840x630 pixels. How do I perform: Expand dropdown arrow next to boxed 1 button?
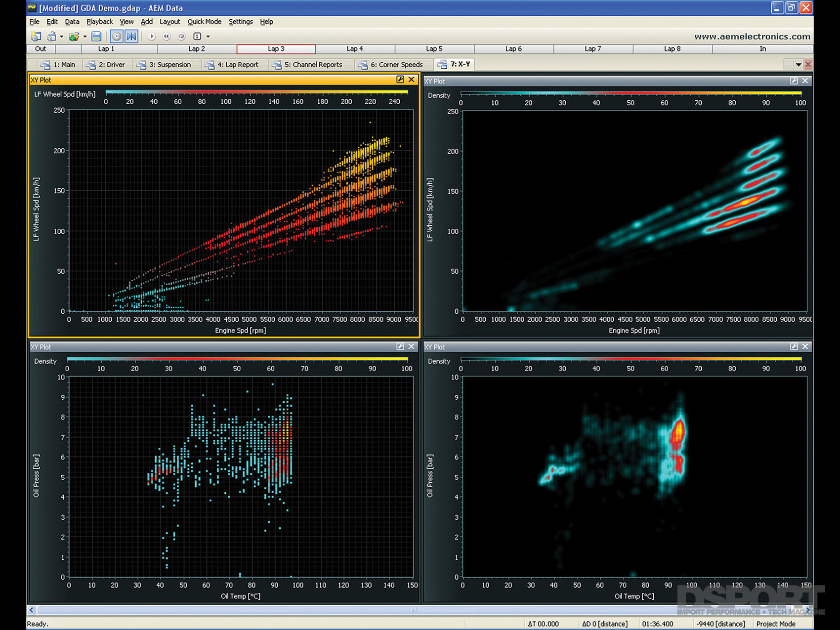208,37
